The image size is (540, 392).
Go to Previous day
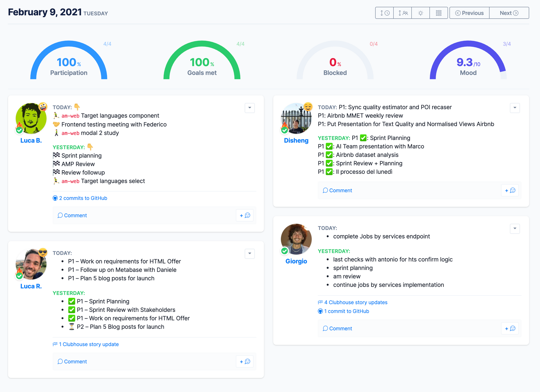(469, 13)
